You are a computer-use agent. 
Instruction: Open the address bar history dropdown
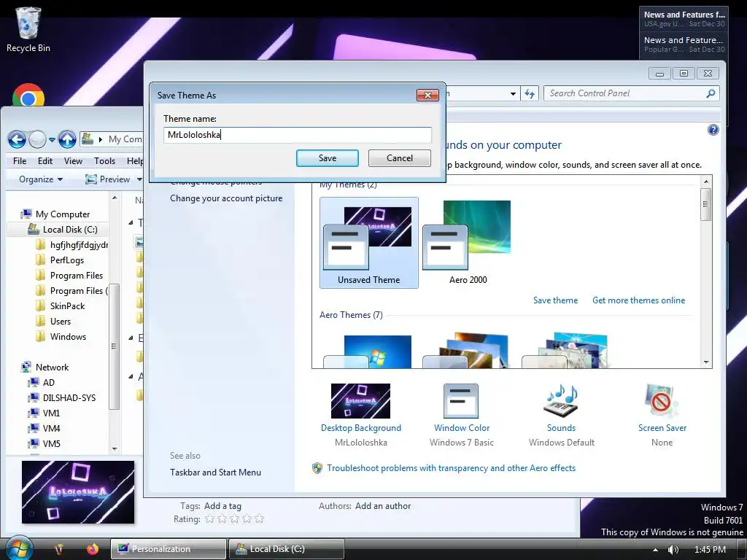tap(513, 94)
